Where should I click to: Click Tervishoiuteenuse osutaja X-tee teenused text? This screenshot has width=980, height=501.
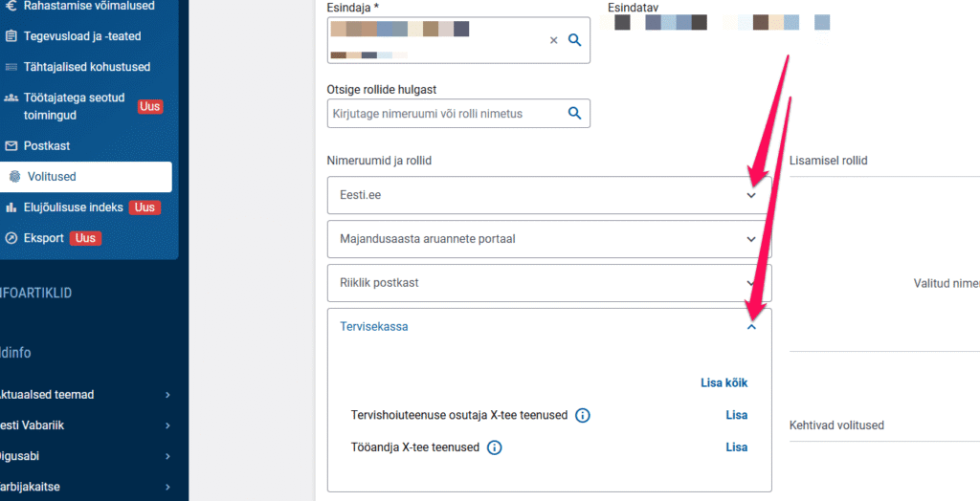[459, 415]
